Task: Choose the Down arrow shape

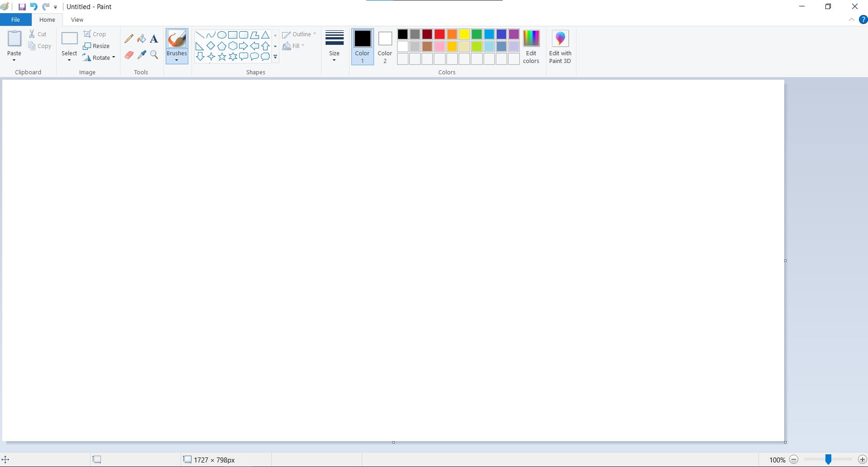Action: point(200,57)
